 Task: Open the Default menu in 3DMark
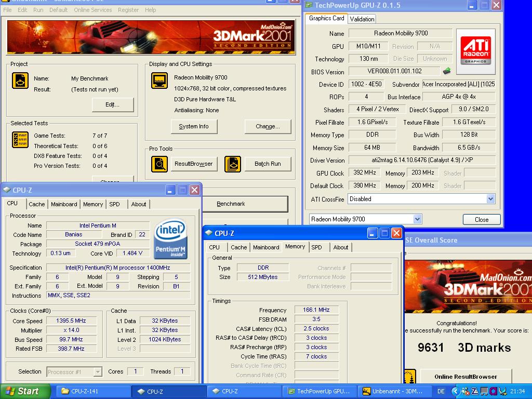59,10
